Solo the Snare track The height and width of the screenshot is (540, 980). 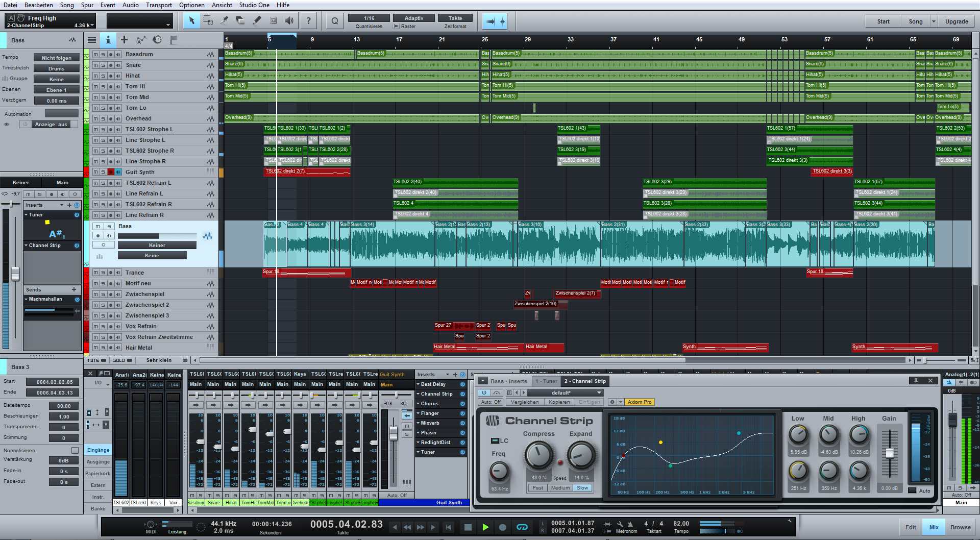coord(103,65)
